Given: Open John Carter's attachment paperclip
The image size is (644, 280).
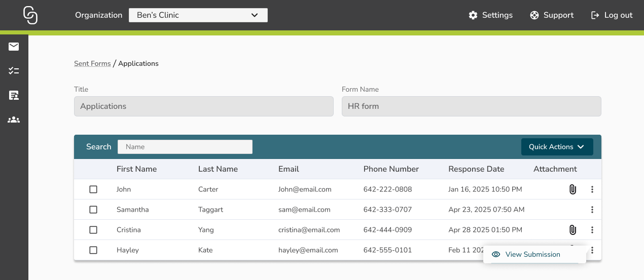Looking at the screenshot, I should pos(573,189).
